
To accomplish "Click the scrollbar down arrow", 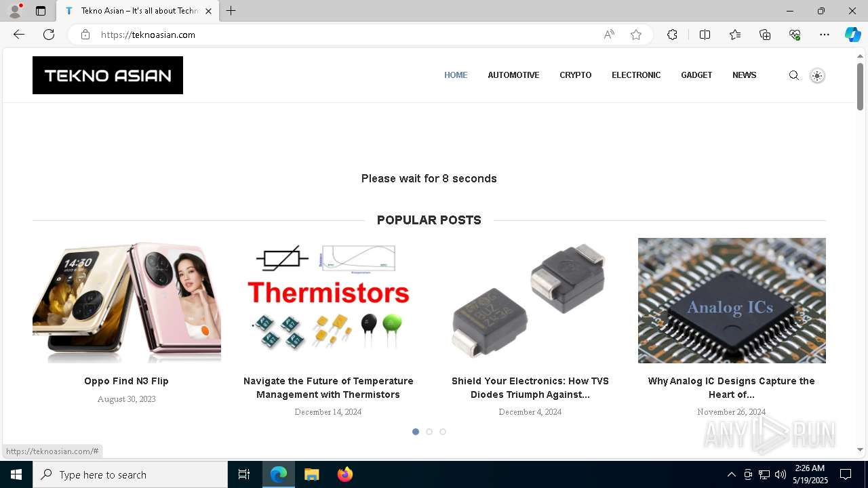I will 860,449.
